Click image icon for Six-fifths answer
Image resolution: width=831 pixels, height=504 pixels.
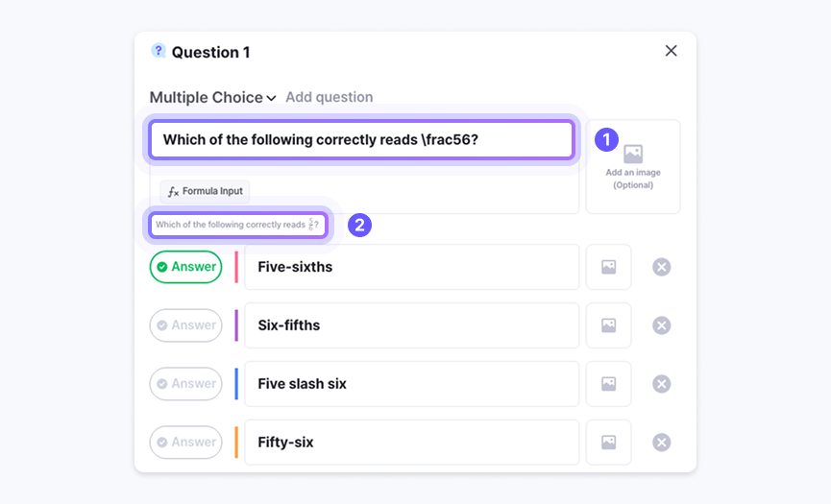[608, 325]
